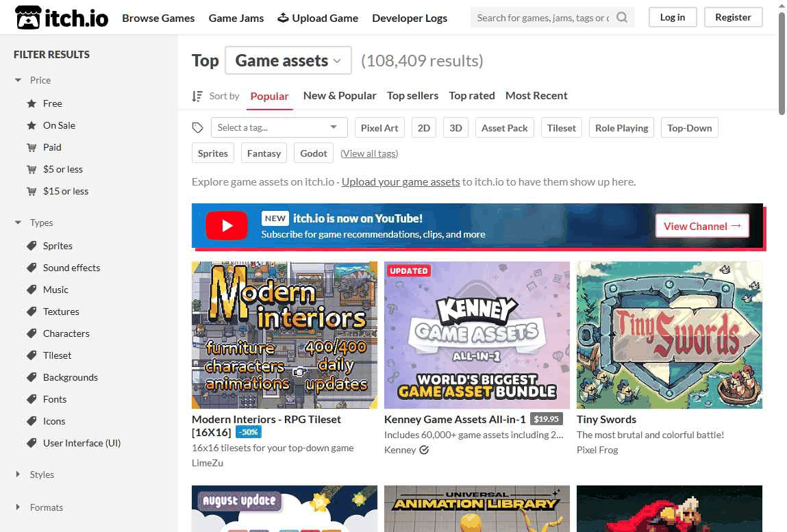Switch to Most Recent tab
Screen dimensions: 787x532
click(x=536, y=95)
